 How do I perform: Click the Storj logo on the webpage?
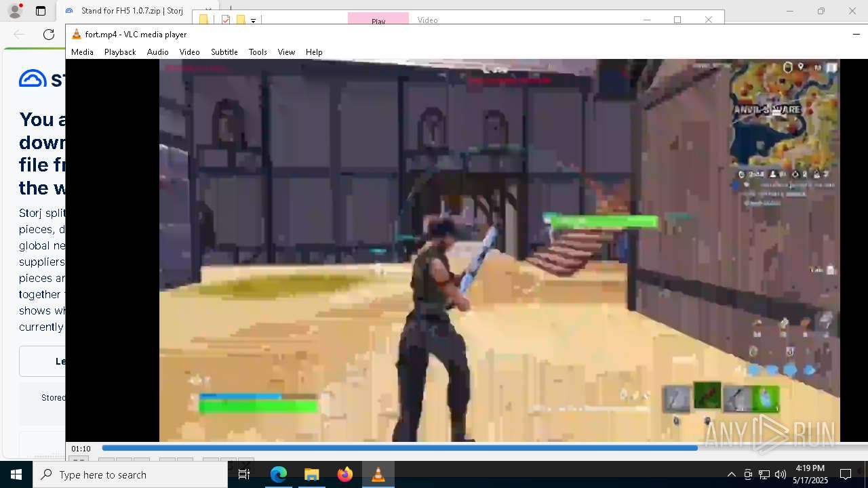pyautogui.click(x=42, y=79)
